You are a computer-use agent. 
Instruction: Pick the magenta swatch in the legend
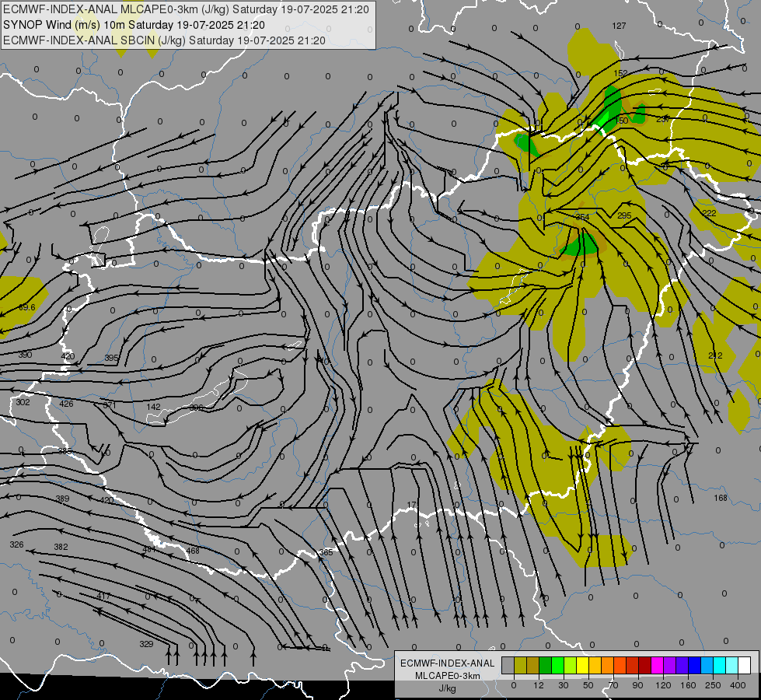[x=657, y=665]
